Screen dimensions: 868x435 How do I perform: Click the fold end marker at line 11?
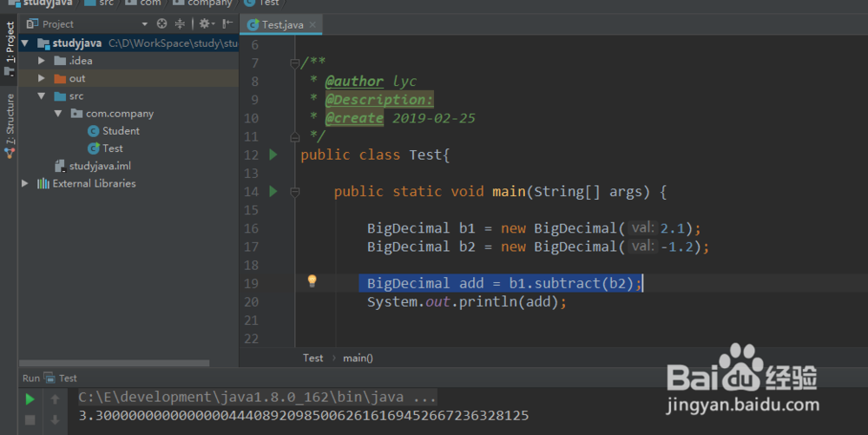pyautogui.click(x=294, y=136)
